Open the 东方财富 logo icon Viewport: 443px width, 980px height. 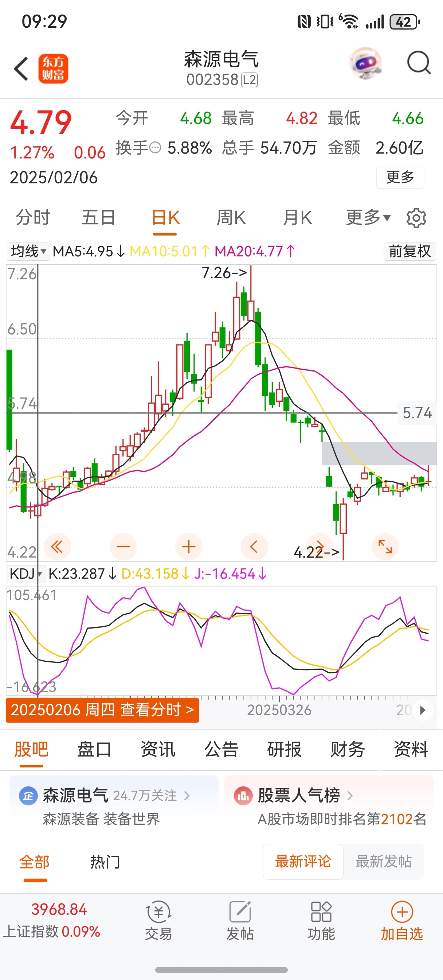coord(53,69)
